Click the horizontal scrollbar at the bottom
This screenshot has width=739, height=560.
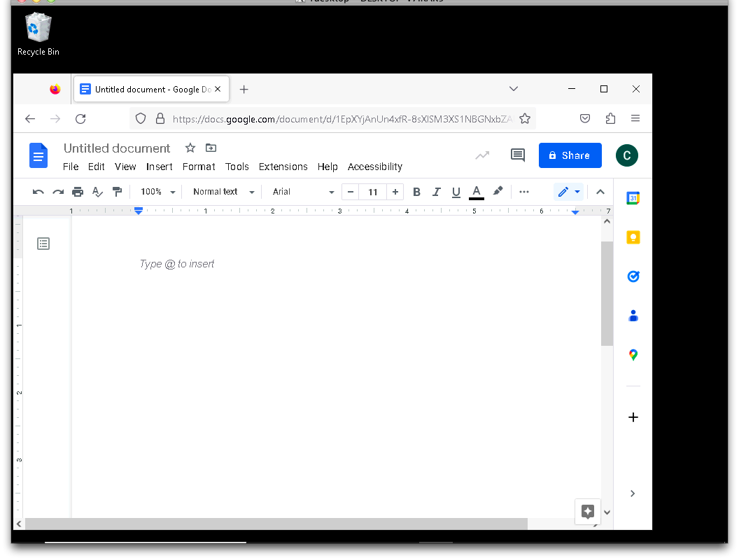276,524
